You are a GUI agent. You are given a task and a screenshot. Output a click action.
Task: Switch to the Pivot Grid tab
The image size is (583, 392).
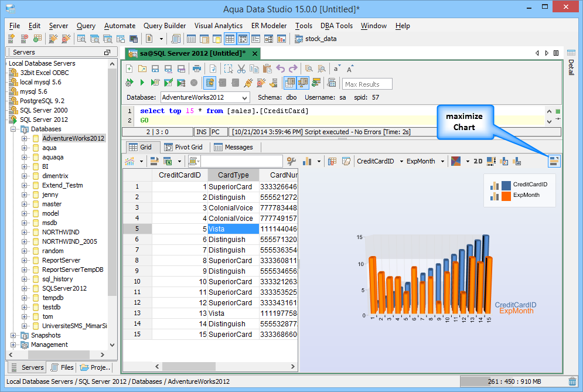183,147
